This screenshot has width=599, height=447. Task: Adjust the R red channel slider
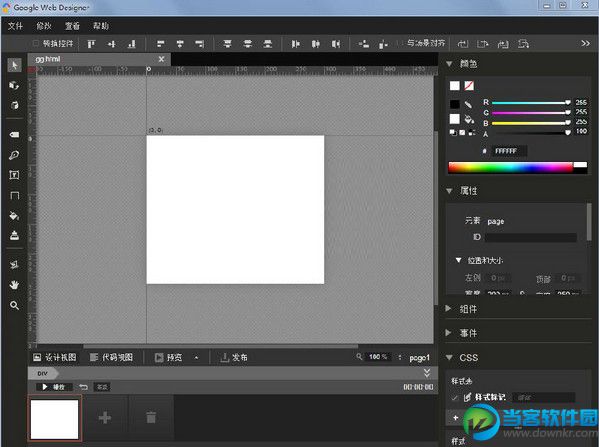tap(531, 102)
